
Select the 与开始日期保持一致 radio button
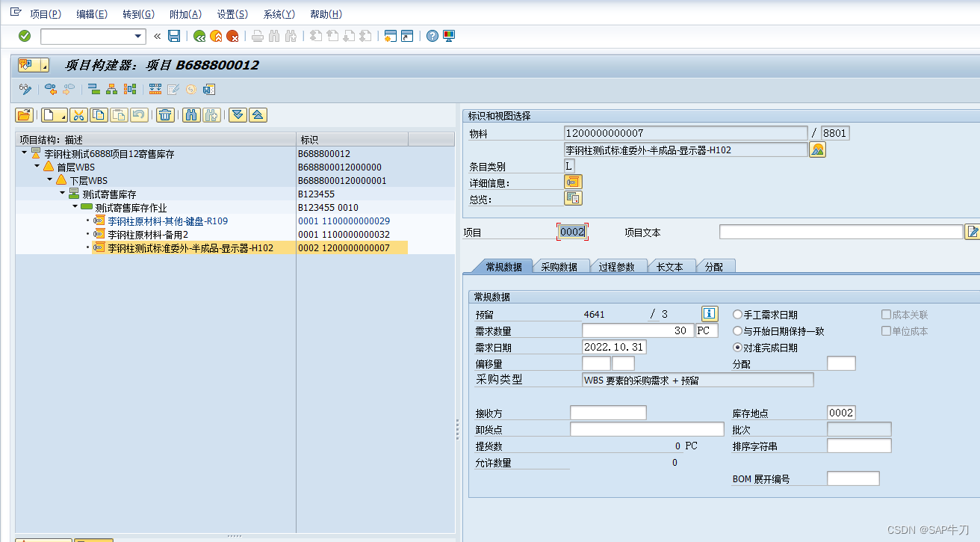[x=738, y=331]
